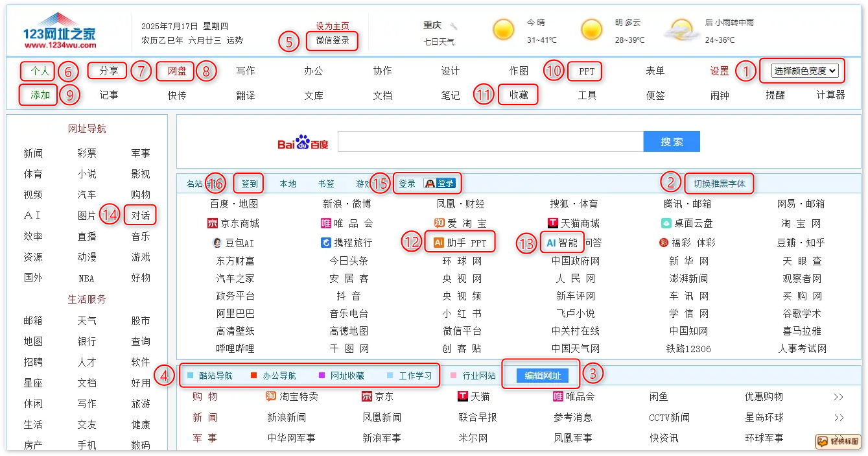The width and height of the screenshot is (868, 456).
Task: Open 股市 in the 生活服务 sidebar
Action: pyautogui.click(x=141, y=320)
